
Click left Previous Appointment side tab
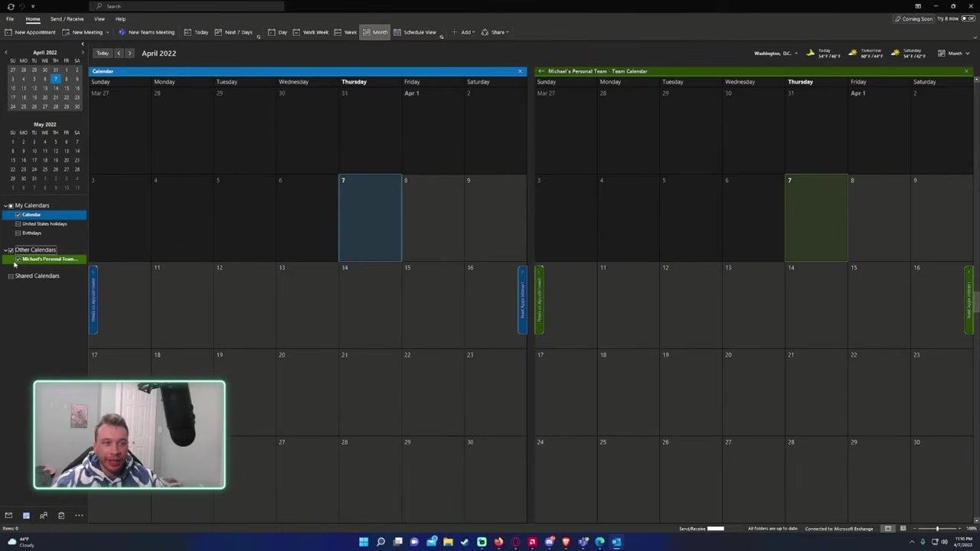click(x=93, y=299)
